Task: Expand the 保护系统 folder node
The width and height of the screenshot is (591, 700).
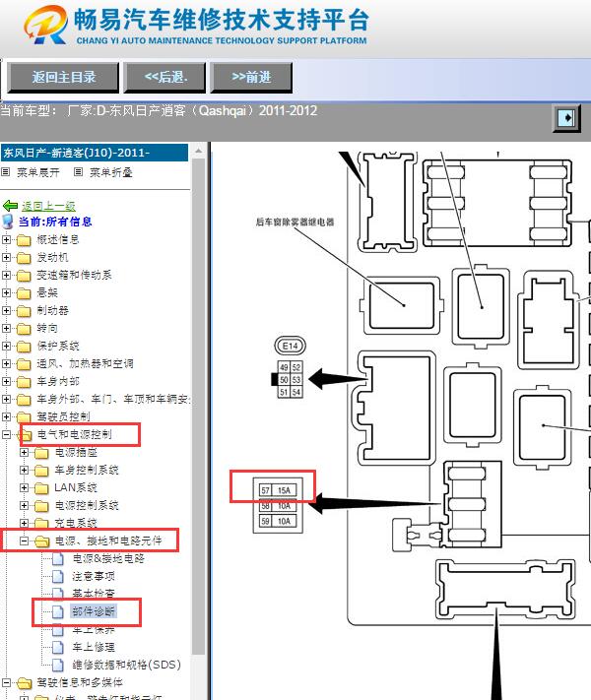Action: click(x=6, y=346)
